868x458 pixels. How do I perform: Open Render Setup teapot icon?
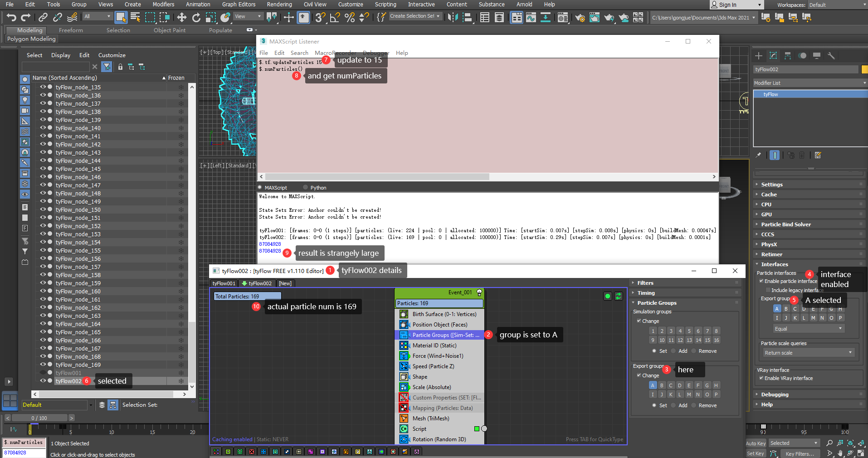(x=580, y=18)
